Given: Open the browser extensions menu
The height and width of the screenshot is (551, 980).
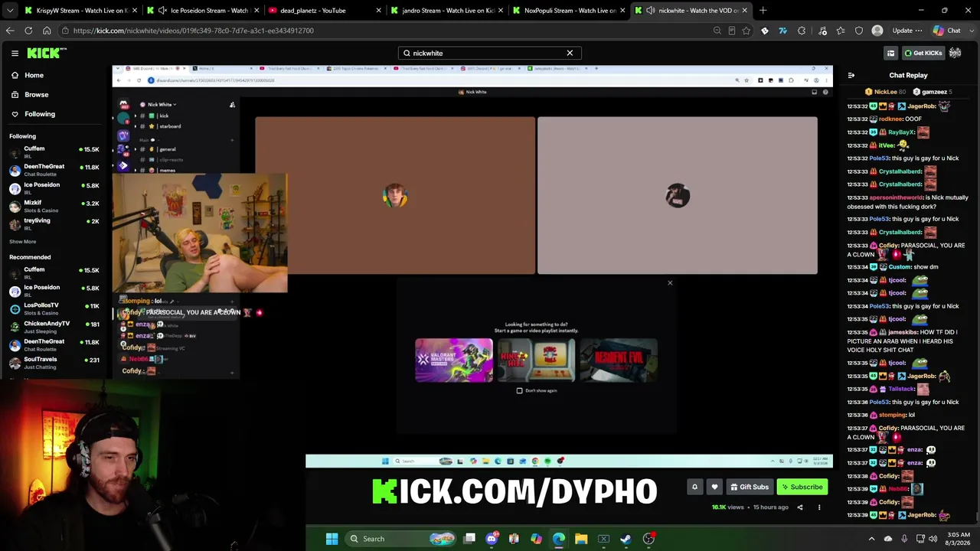Looking at the screenshot, I should (802, 31).
